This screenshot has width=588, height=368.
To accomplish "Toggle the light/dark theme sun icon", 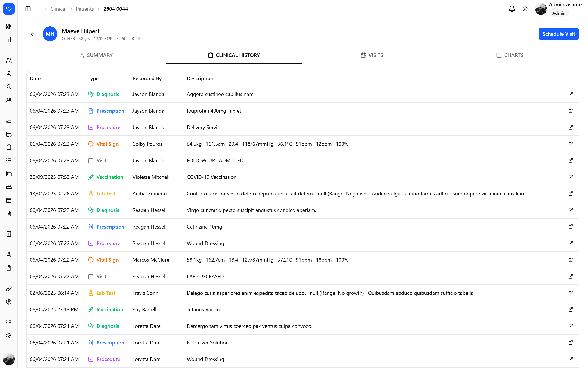I will click(x=525, y=9).
